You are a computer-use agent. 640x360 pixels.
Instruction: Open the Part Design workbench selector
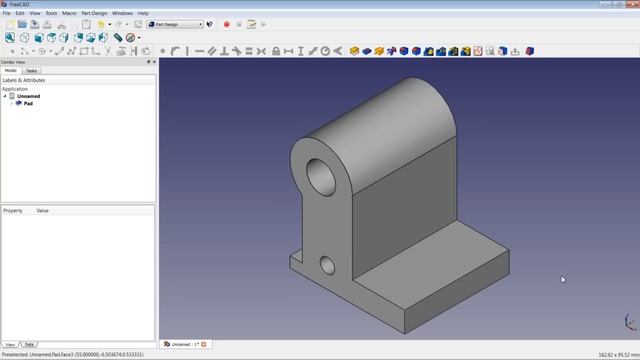pos(175,24)
